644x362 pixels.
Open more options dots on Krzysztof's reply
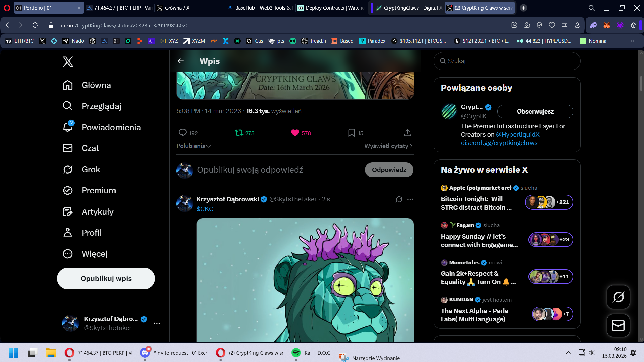click(410, 199)
